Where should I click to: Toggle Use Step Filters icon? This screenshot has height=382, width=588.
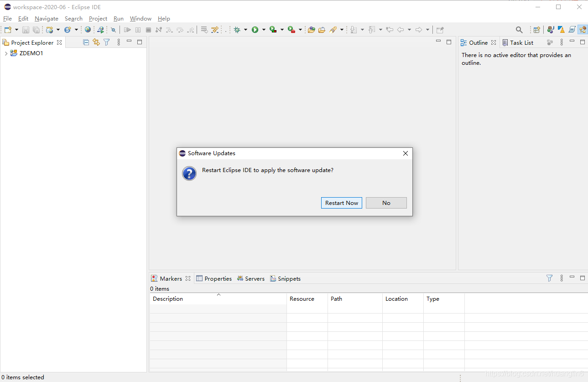pos(215,30)
